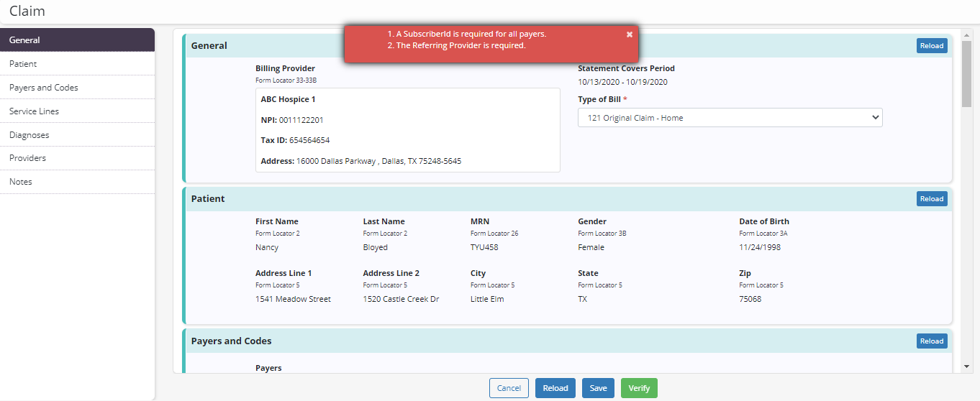Image resolution: width=980 pixels, height=401 pixels.
Task: Open Notes in the sidebar
Action: click(77, 182)
